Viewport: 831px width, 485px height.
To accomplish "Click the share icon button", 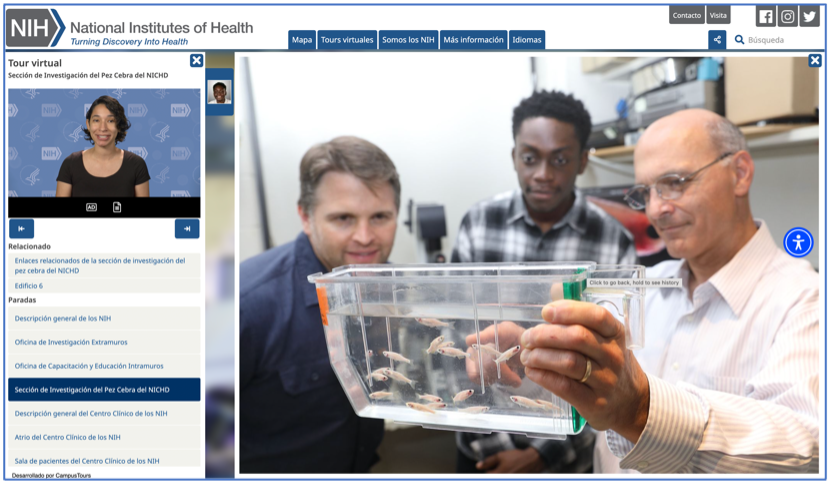I will pyautogui.click(x=717, y=40).
